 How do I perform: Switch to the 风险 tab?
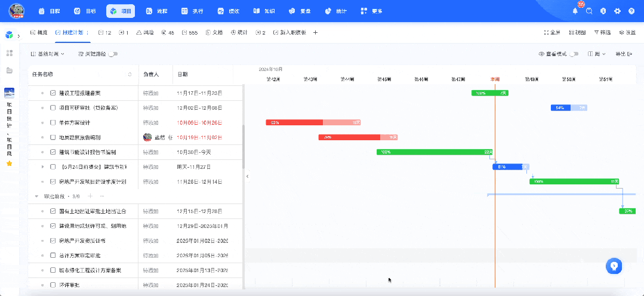tap(145, 32)
